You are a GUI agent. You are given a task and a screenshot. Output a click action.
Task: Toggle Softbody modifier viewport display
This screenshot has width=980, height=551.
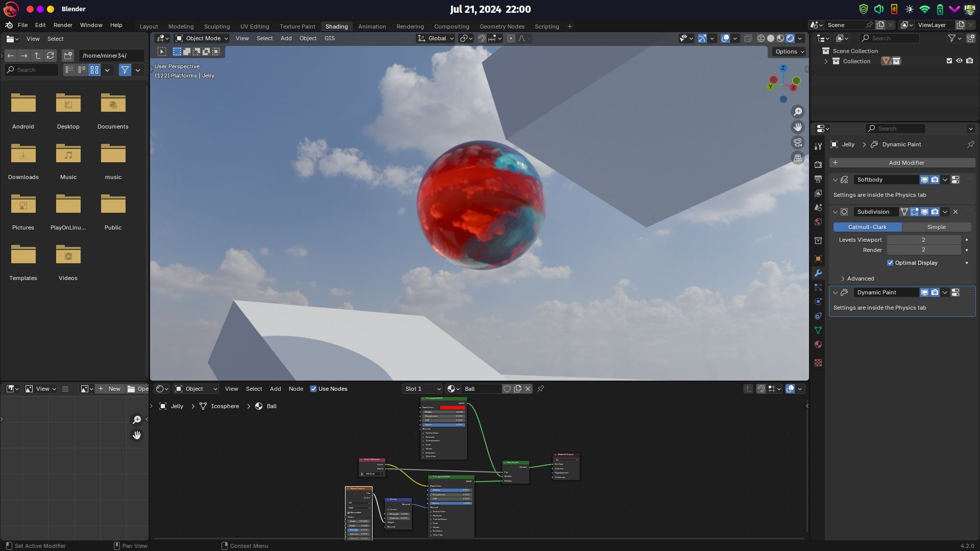click(x=924, y=180)
